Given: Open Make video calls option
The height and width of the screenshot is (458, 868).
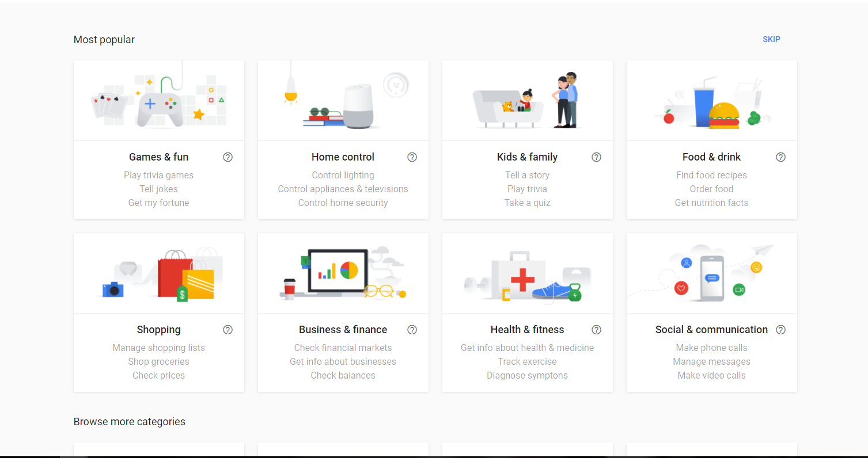Looking at the screenshot, I should click(711, 375).
